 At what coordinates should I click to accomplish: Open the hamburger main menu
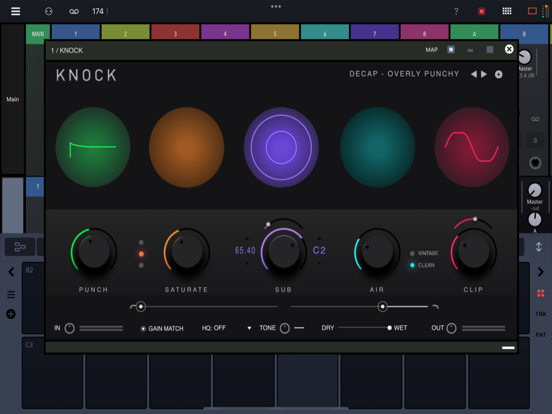(15, 11)
